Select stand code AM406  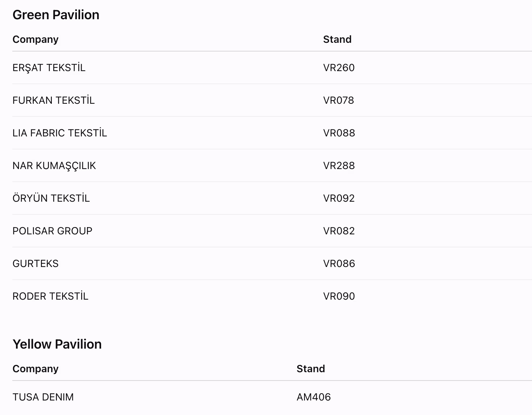click(314, 397)
